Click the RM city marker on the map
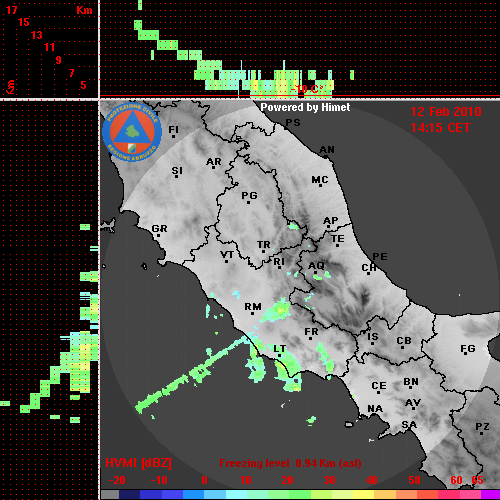Viewport: 500px width, 500px height. 252,314
